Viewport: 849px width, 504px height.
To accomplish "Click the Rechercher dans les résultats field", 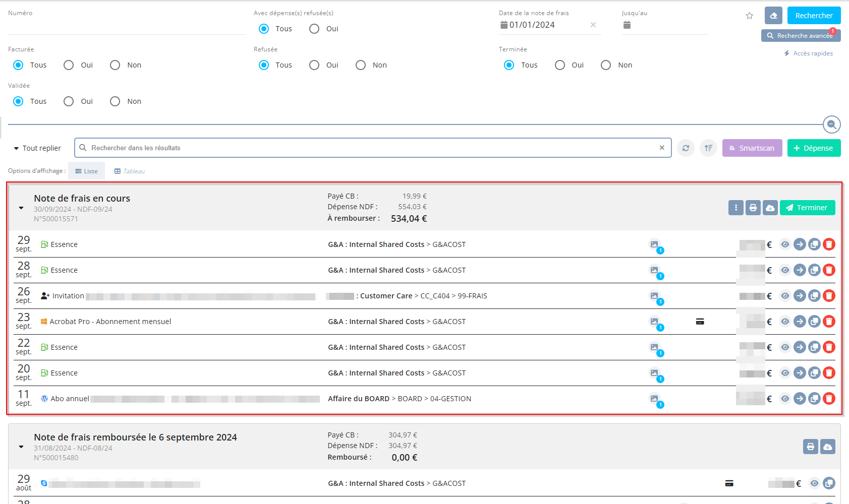I will tap(372, 148).
